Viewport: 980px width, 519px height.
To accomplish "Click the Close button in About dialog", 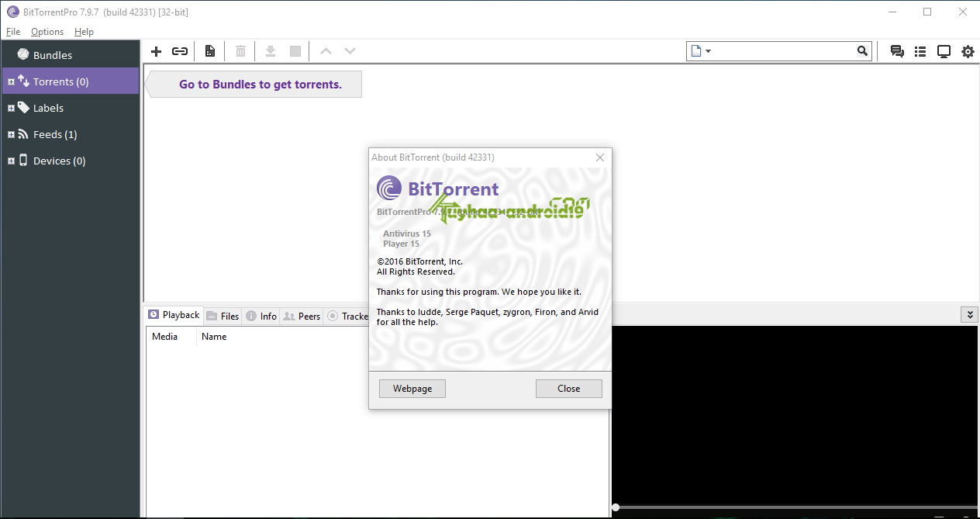I will [x=569, y=389].
